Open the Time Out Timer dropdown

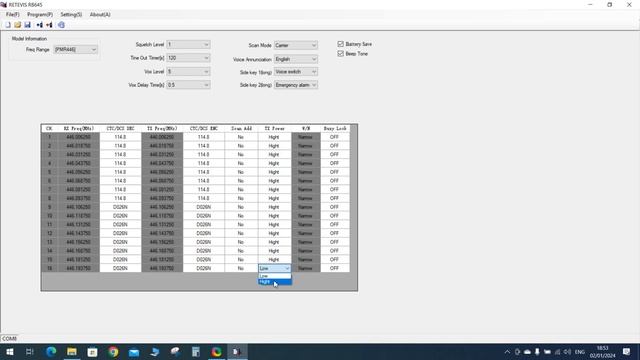(x=188, y=58)
